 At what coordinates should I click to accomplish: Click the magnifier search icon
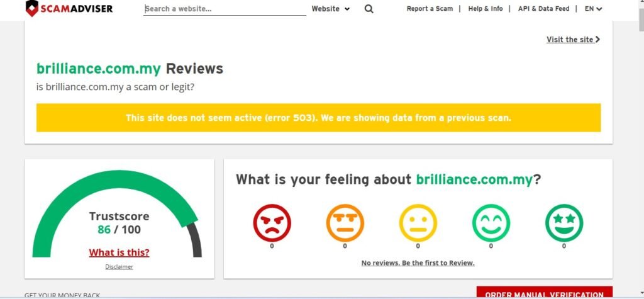coord(369,9)
